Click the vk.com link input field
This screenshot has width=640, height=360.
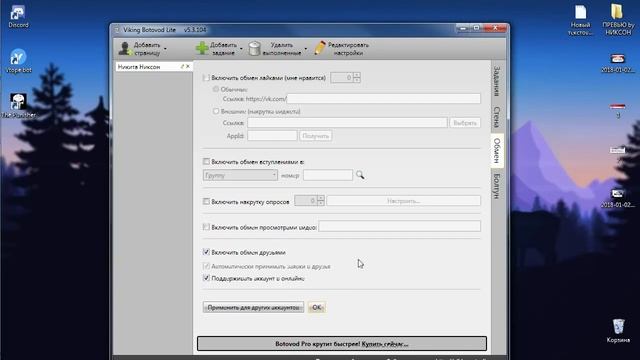(384, 99)
